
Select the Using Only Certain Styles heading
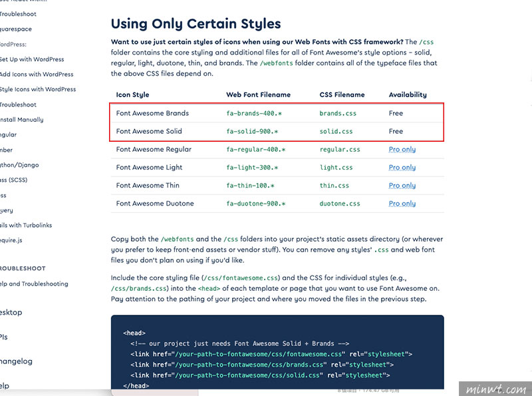(196, 24)
